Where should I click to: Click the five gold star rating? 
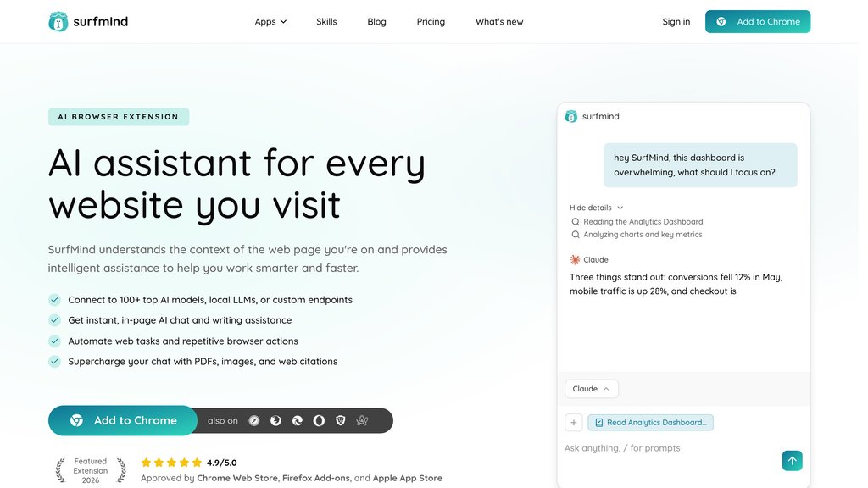(171, 463)
